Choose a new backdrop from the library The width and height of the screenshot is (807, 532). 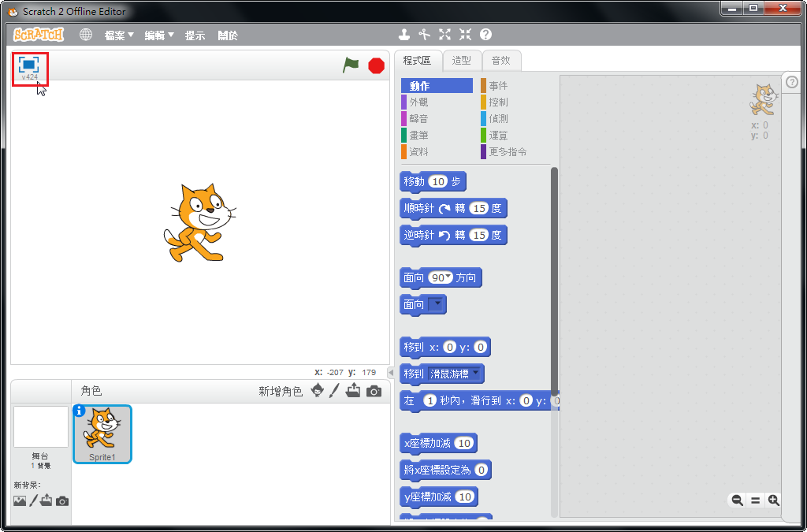pos(20,500)
